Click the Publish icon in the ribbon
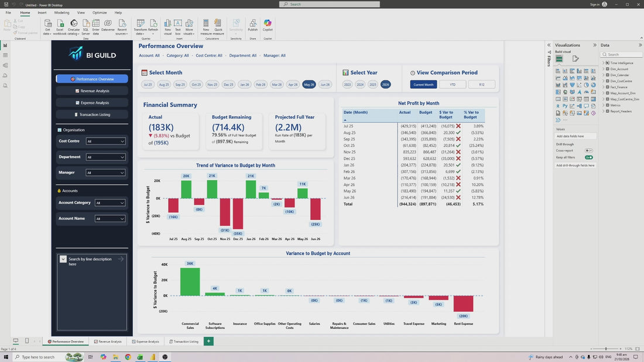644x362 pixels. tap(253, 23)
